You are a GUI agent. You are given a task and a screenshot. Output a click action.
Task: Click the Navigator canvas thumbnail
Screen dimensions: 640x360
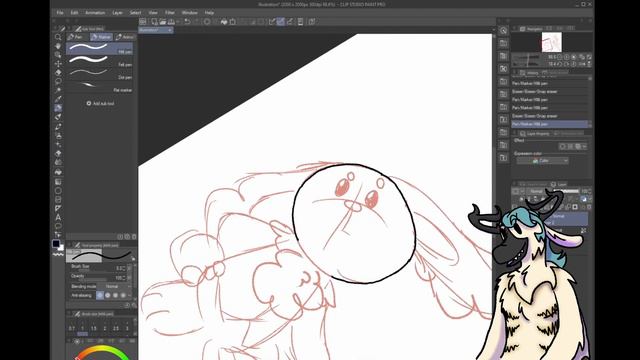[551, 42]
